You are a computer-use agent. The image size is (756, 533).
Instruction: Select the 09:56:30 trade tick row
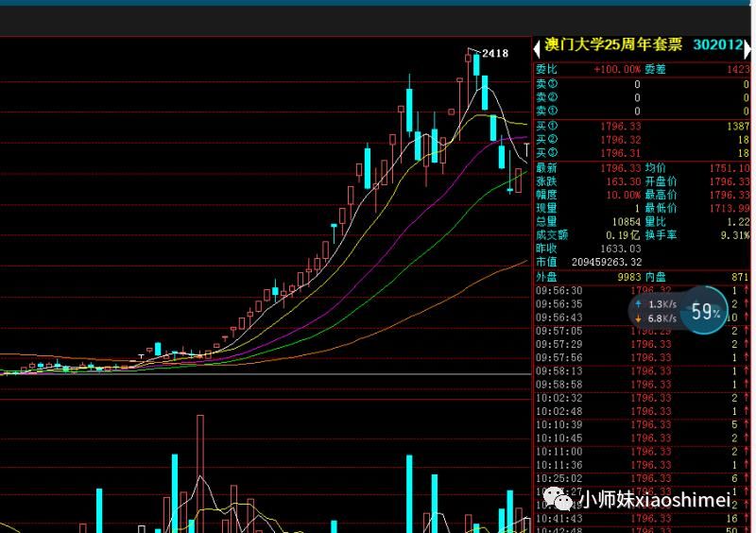[x=643, y=291]
